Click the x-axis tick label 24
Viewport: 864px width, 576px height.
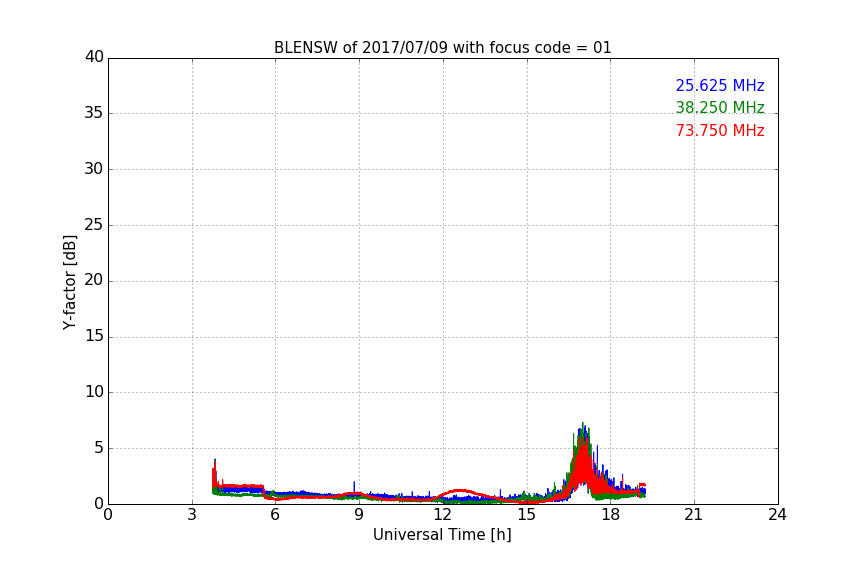(777, 515)
